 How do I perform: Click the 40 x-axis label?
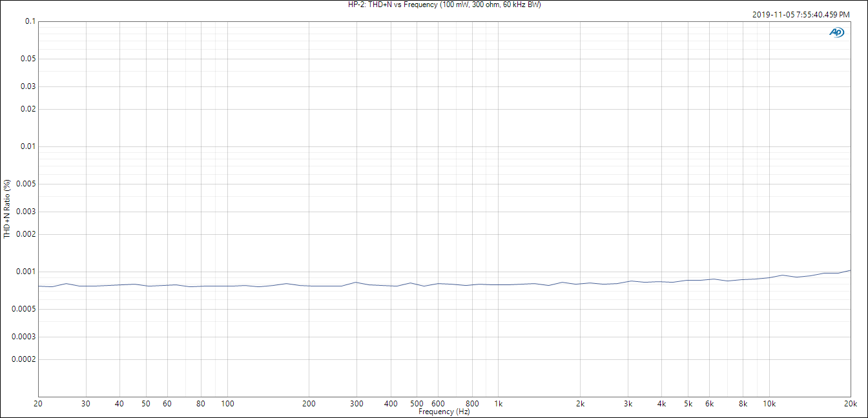[x=119, y=404]
